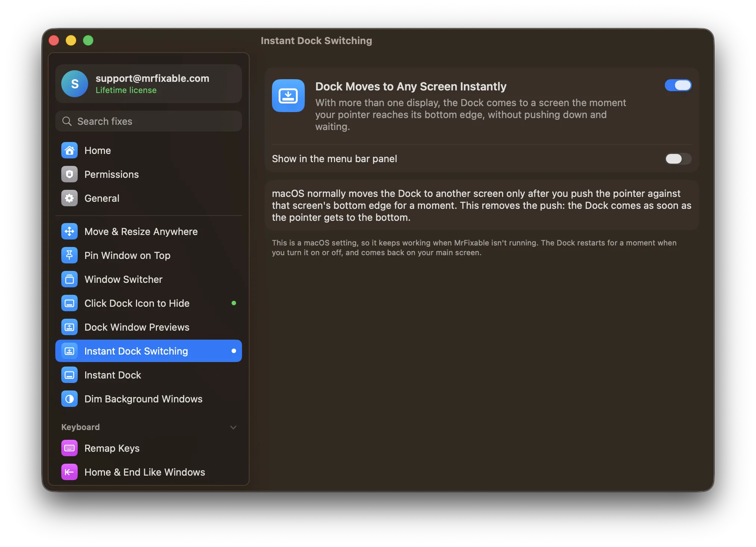Enable Show in the menu bar panel
Screen dimensions: 756x547
pyautogui.click(x=678, y=159)
